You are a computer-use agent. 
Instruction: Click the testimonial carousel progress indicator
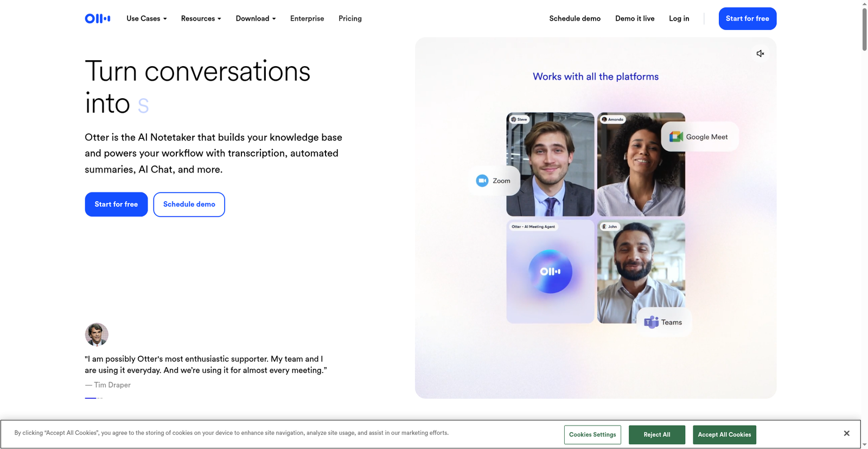[x=93, y=398]
